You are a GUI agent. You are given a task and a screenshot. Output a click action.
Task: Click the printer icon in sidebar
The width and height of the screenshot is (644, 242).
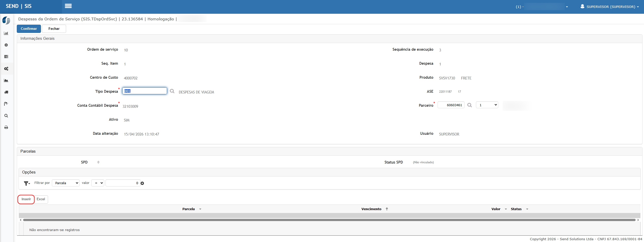(x=6, y=127)
